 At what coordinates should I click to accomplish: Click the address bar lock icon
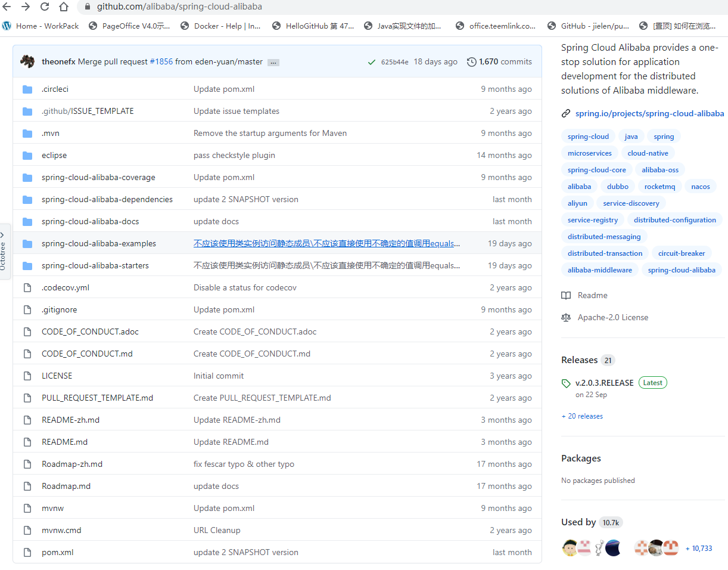pyautogui.click(x=87, y=7)
